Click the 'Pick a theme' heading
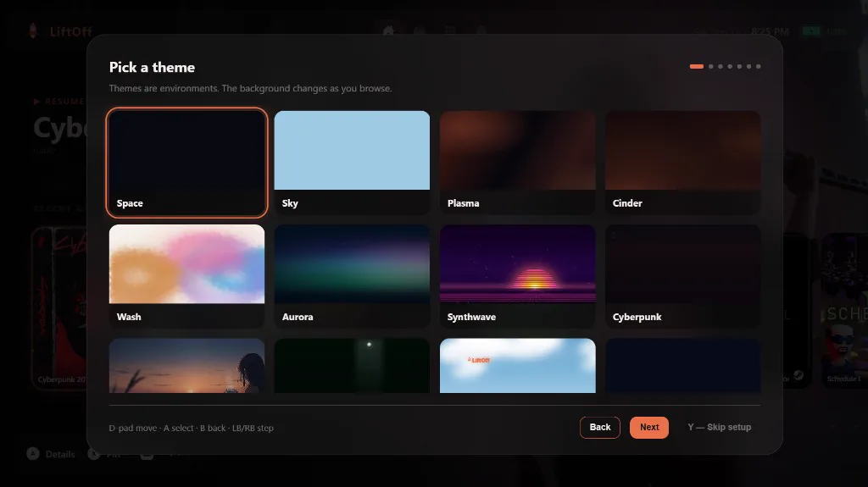868x487 pixels. 153,68
